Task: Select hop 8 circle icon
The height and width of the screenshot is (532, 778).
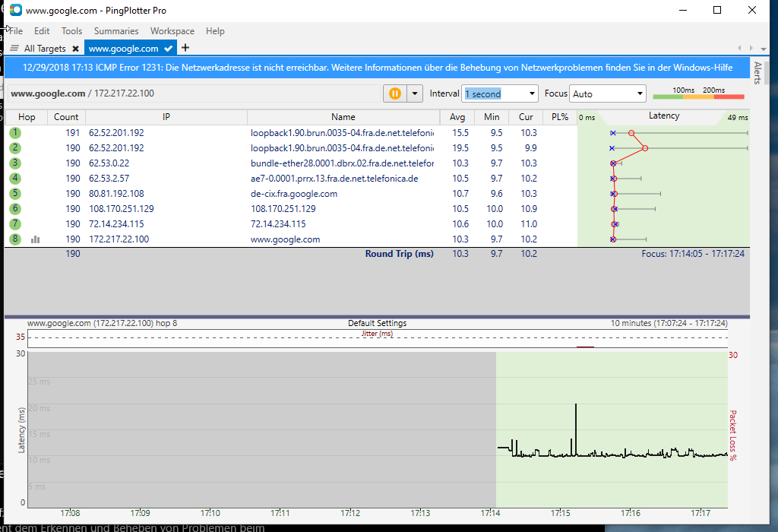Action: coord(15,239)
